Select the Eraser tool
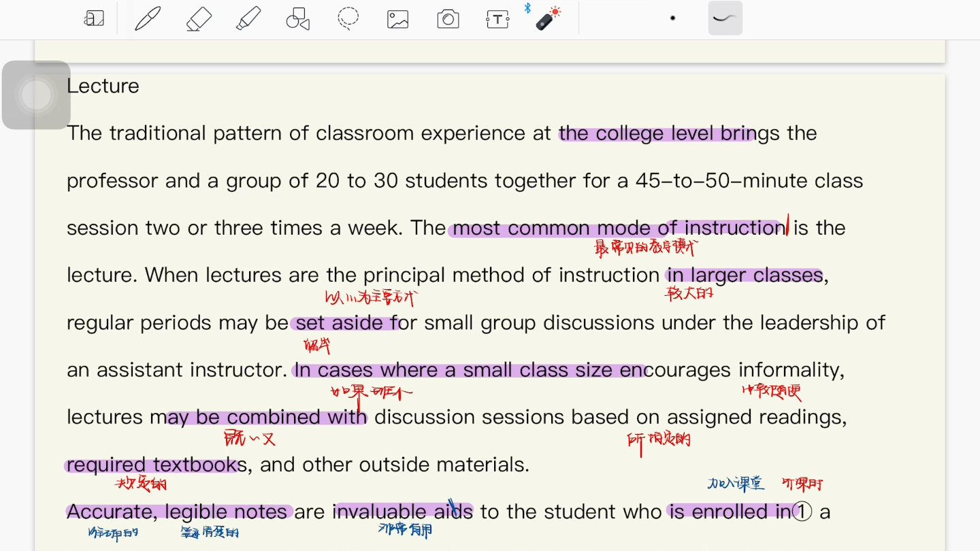 click(199, 18)
